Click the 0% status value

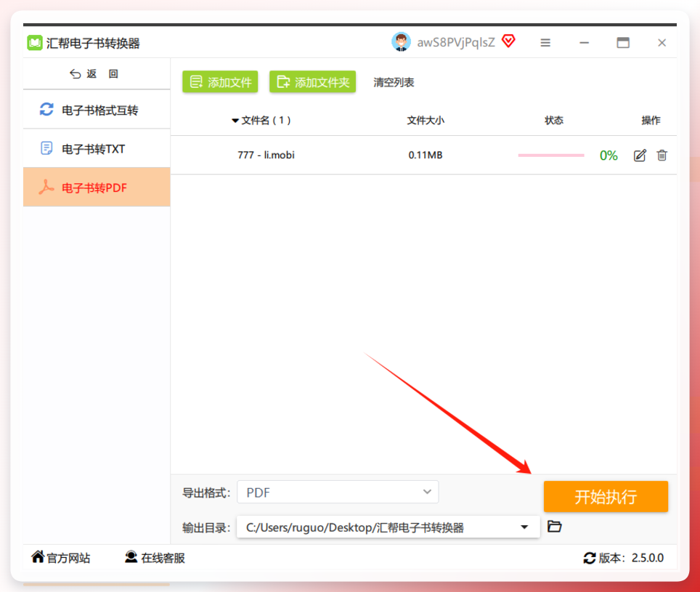tap(609, 155)
